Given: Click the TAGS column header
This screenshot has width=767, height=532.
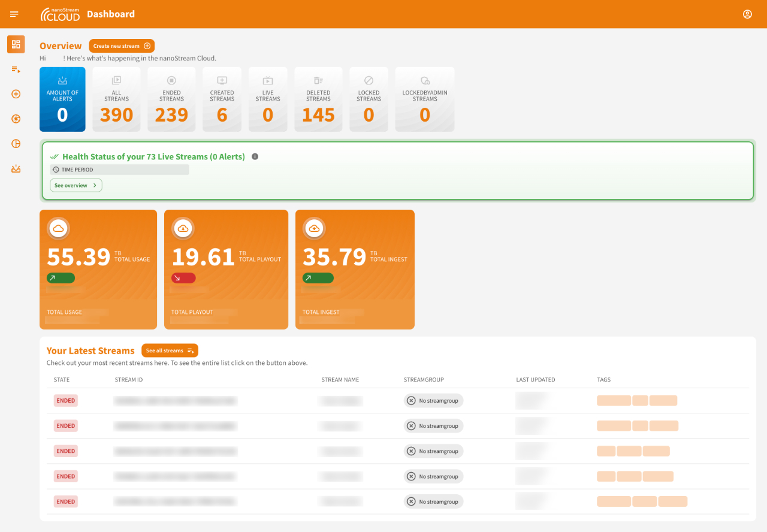Looking at the screenshot, I should coord(604,380).
